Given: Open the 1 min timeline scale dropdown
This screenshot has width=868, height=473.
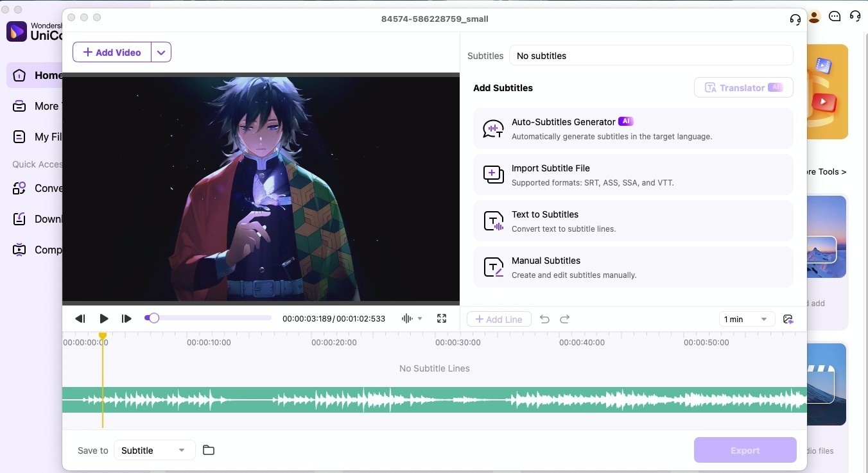Looking at the screenshot, I should point(746,319).
